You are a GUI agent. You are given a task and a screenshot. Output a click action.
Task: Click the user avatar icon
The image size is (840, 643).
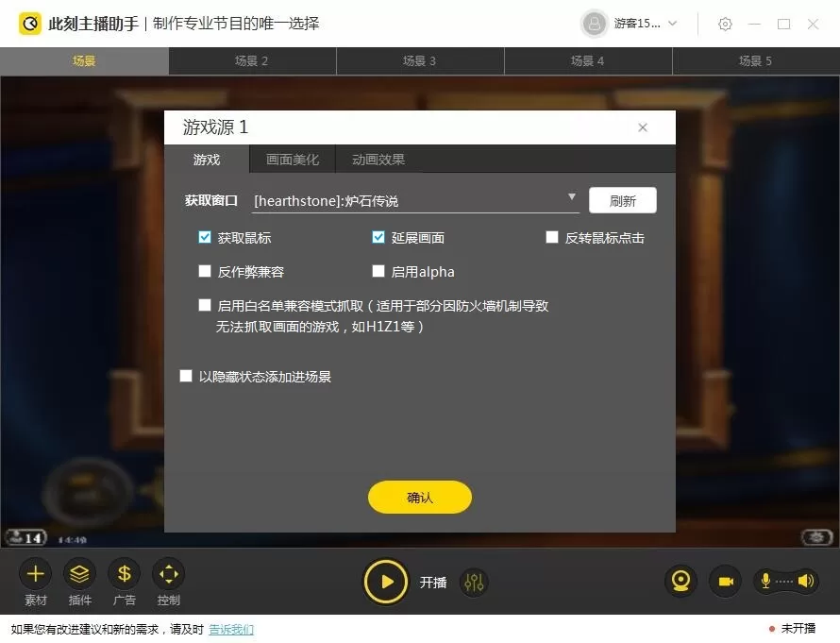[594, 24]
